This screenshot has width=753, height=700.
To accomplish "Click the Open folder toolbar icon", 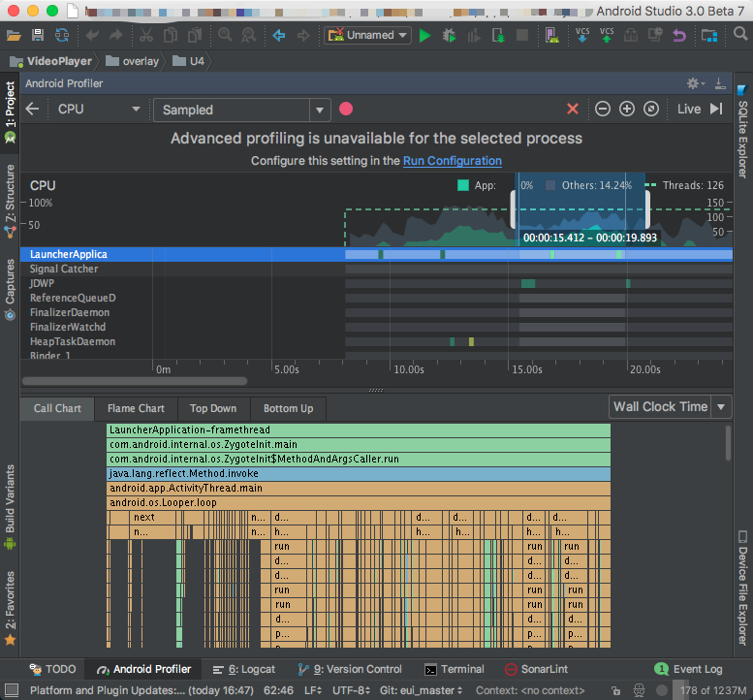I will click(13, 35).
